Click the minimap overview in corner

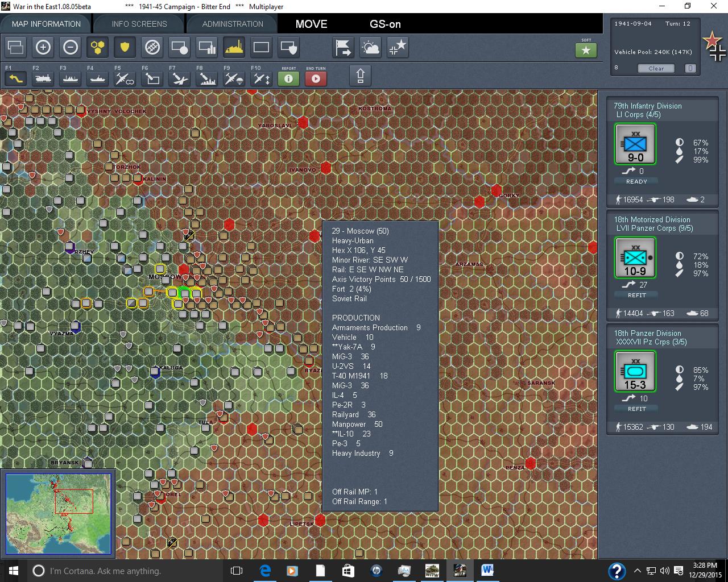tap(58, 514)
